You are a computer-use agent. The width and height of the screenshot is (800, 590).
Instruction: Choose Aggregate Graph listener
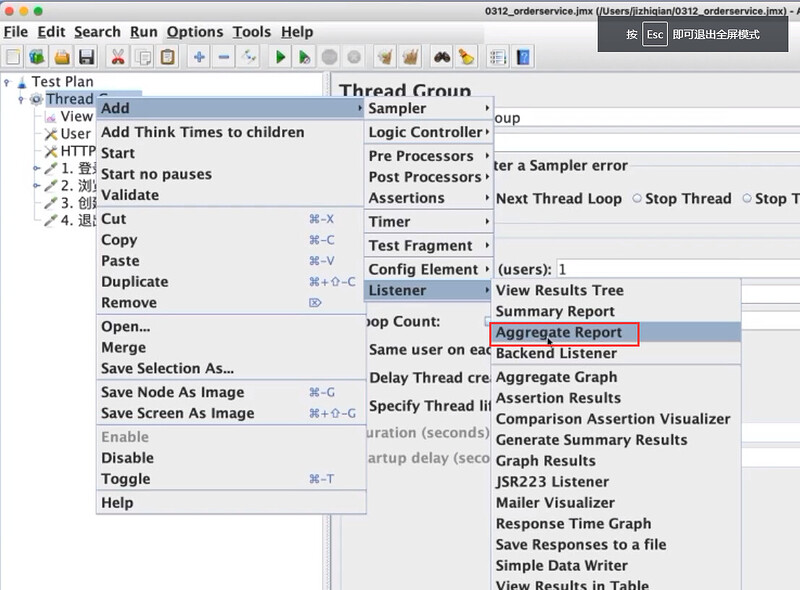[616, 377]
